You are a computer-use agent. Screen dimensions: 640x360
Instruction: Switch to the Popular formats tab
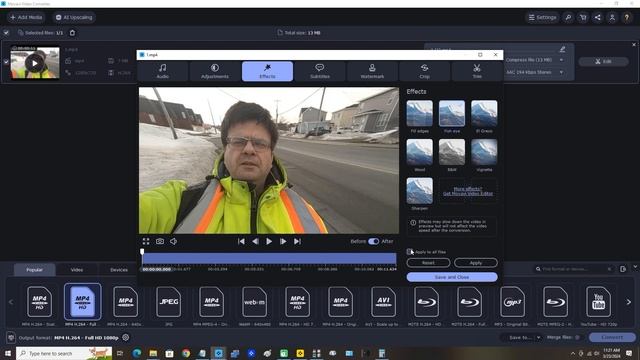point(34,270)
